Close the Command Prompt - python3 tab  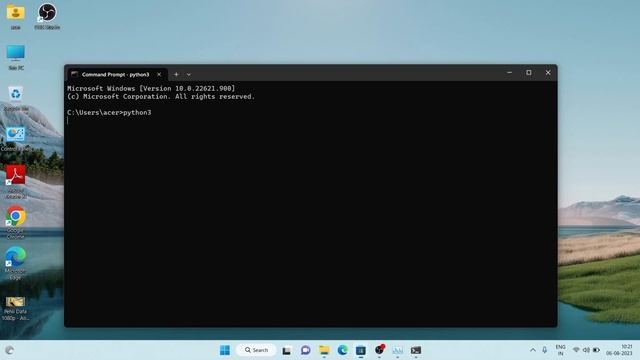(x=159, y=74)
